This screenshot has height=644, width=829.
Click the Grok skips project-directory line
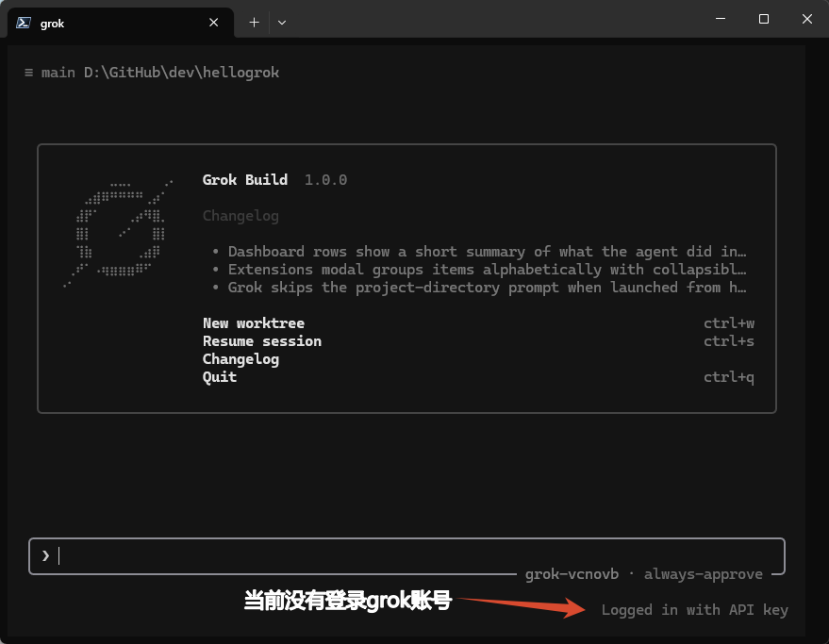coord(487,288)
